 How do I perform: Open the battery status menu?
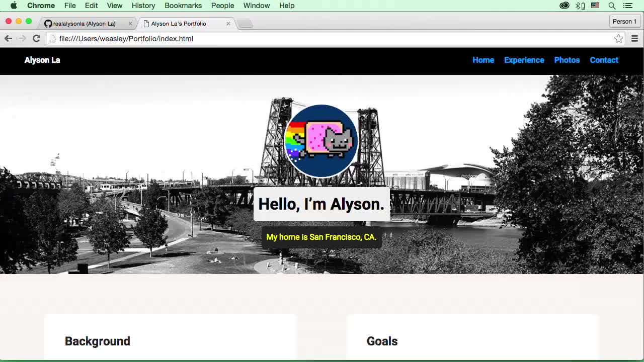click(x=582, y=6)
